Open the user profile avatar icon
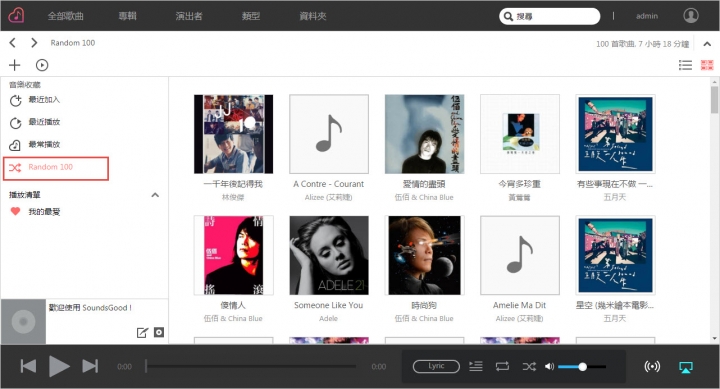Image resolution: width=720 pixels, height=389 pixels. (691, 16)
